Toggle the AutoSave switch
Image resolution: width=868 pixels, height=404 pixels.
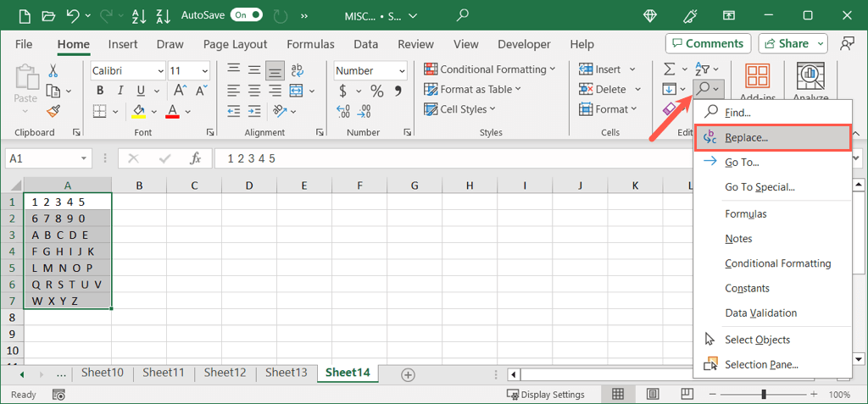tap(246, 15)
